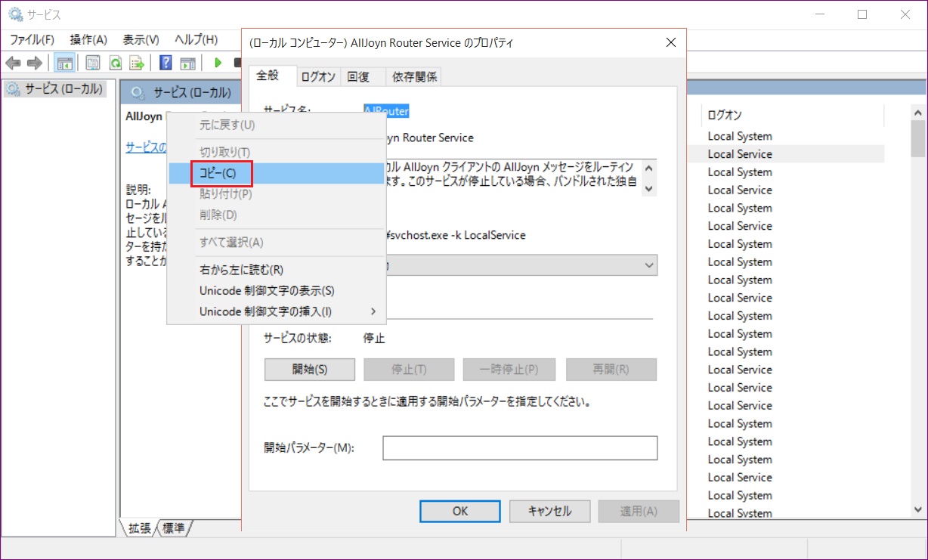Image resolution: width=928 pixels, height=560 pixels.
Task: Choose 切り取り(T) in the context menu
Action: click(x=276, y=152)
